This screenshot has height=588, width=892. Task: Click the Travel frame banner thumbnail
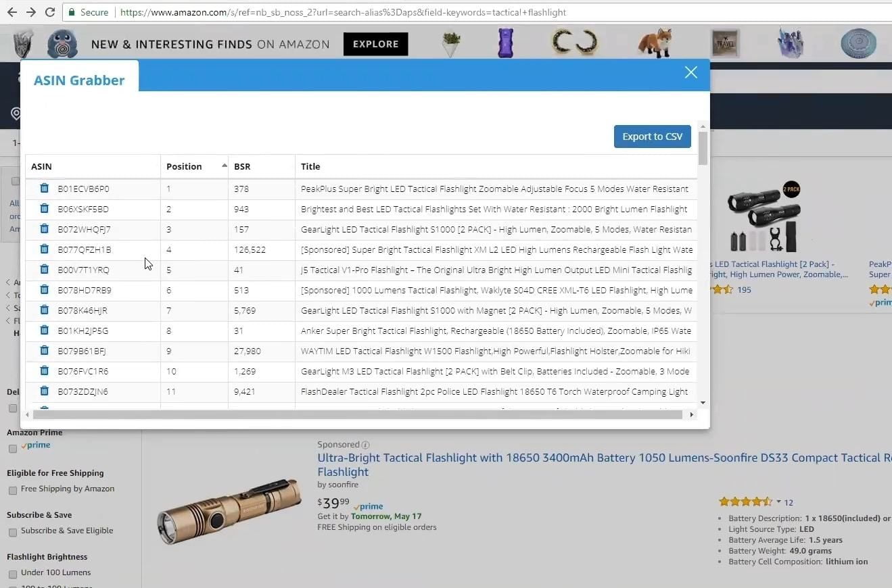725,44
